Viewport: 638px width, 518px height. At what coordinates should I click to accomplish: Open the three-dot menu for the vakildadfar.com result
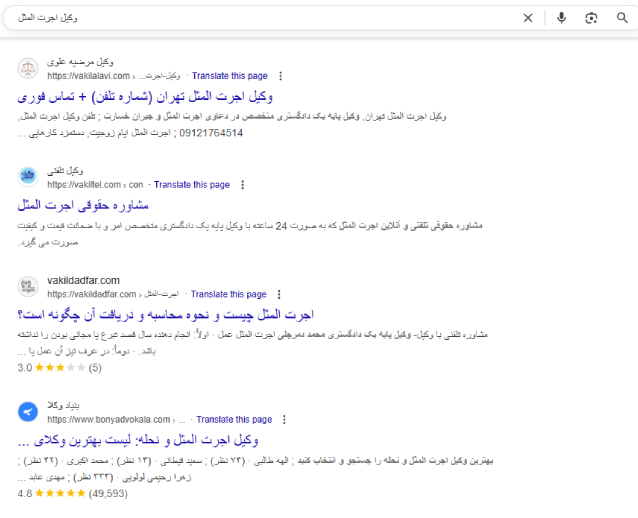pyautogui.click(x=278, y=295)
